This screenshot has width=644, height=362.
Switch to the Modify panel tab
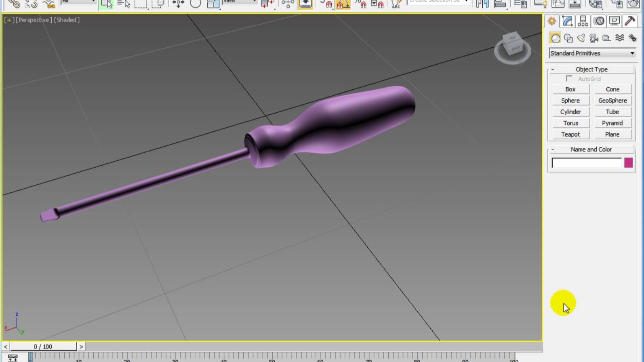tap(567, 21)
